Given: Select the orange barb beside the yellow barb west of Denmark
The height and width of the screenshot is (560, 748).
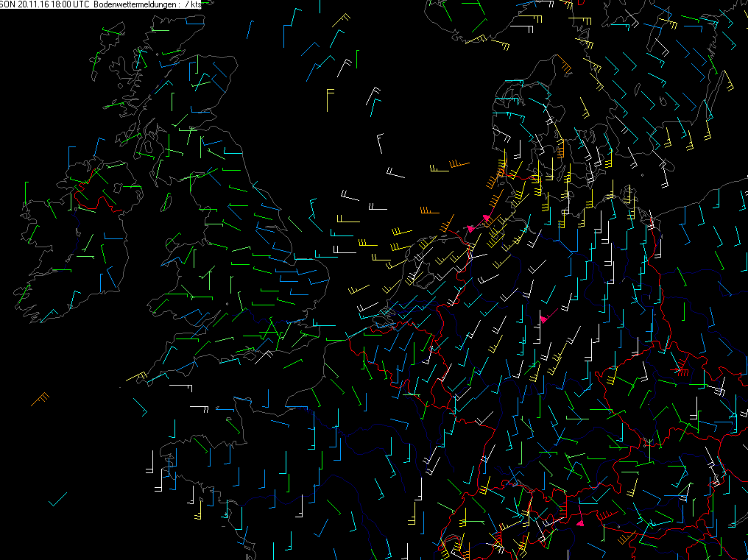Looking at the screenshot, I should coord(459,164).
